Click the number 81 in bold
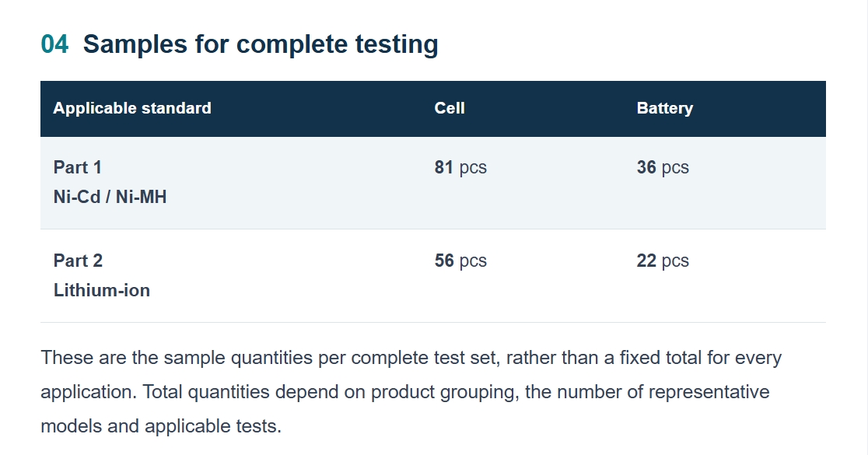868x455 pixels. (x=444, y=167)
